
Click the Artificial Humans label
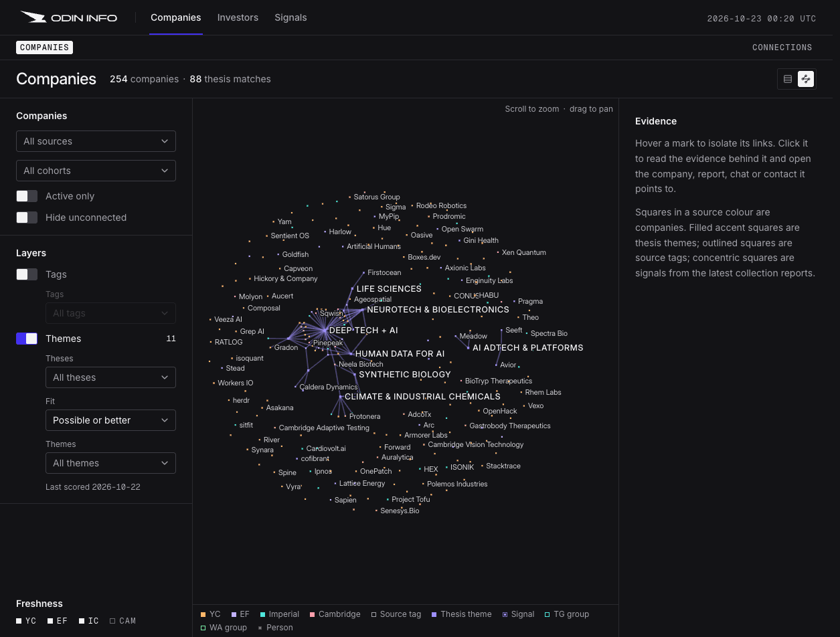373,246
